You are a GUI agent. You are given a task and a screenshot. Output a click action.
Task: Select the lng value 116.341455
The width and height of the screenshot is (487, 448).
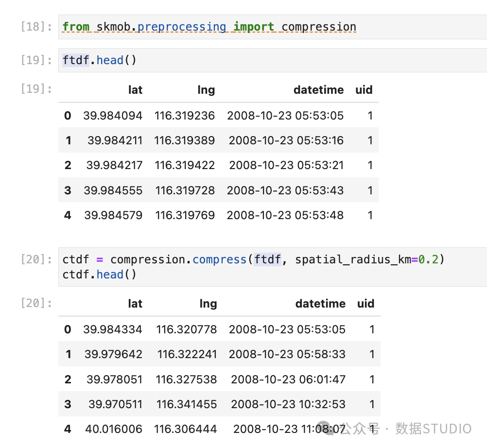(x=187, y=404)
